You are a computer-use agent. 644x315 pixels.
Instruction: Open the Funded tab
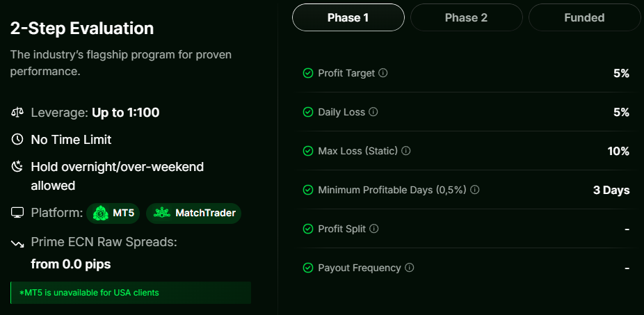pos(584,17)
